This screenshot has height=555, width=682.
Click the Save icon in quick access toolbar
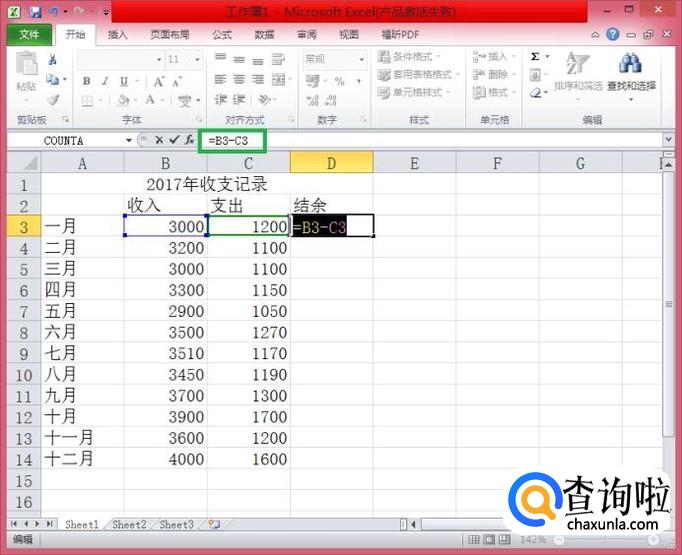[x=36, y=11]
